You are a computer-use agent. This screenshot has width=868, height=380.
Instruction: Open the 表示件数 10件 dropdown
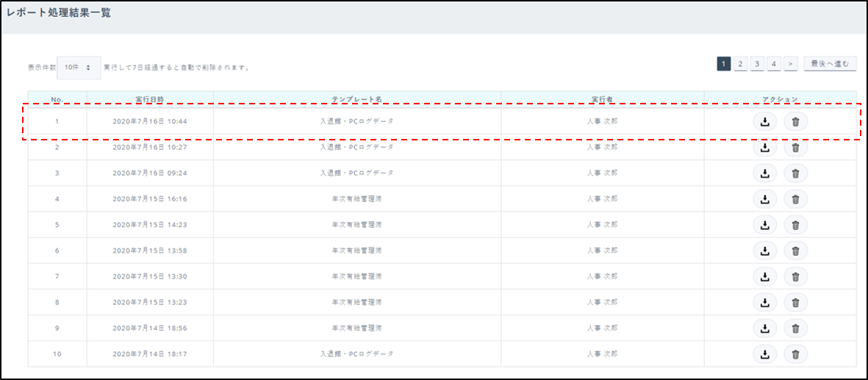pos(79,67)
